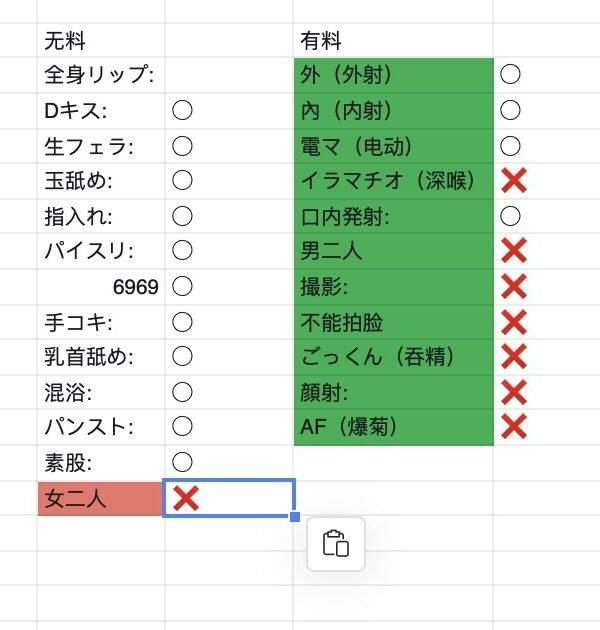
Task: Click the green 不能拍脸 cell
Action: (394, 322)
